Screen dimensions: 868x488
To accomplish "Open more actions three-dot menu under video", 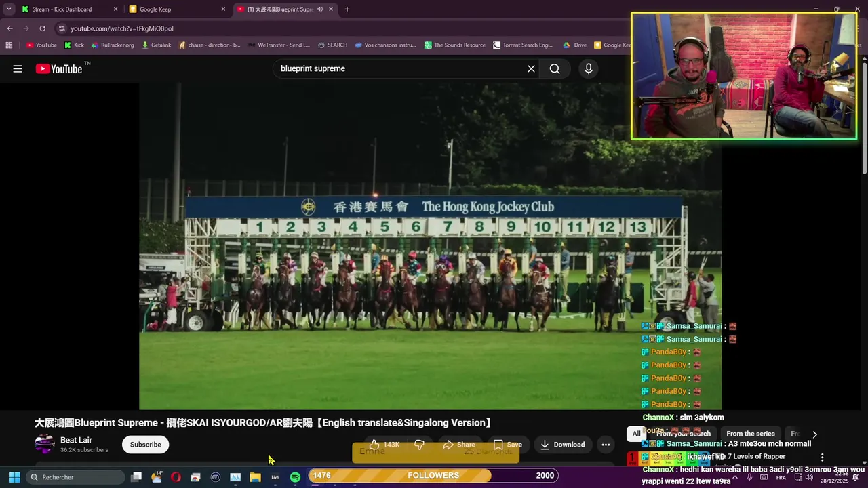I will click(606, 445).
